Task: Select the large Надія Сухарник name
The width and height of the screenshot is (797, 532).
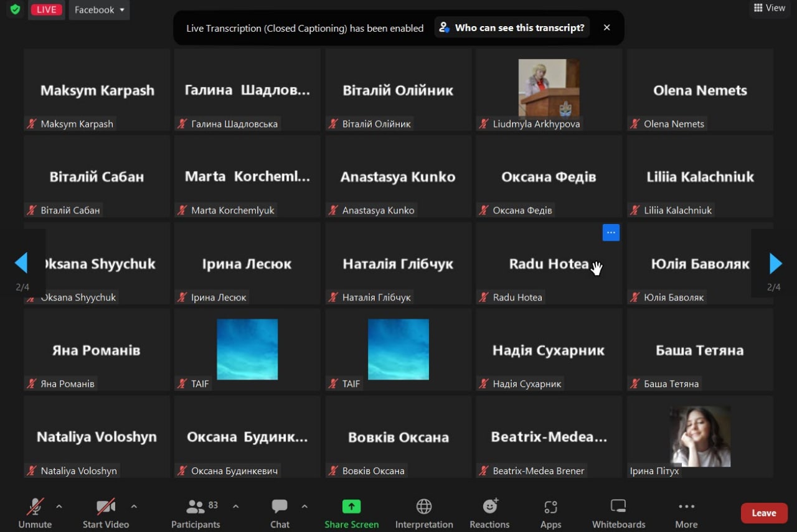Action: (549, 350)
